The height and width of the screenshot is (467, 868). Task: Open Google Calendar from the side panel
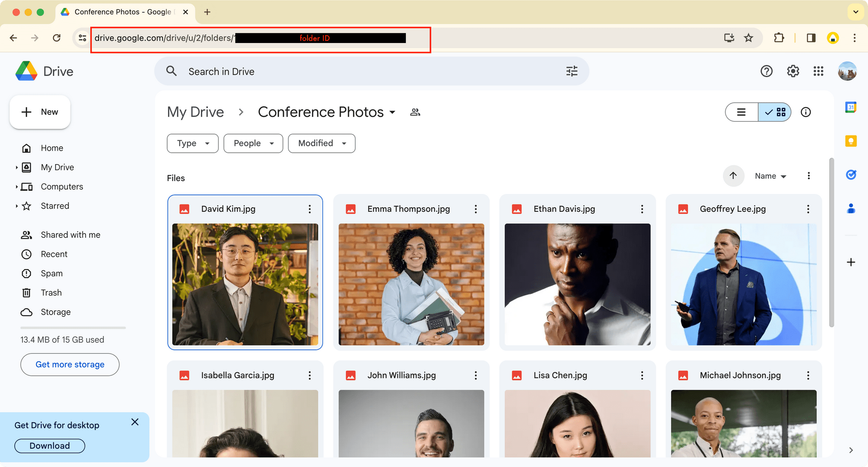pyautogui.click(x=851, y=107)
